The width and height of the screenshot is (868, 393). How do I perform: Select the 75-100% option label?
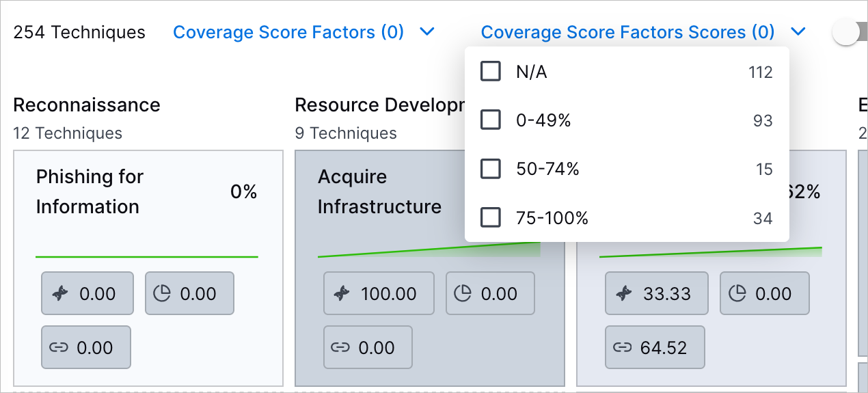[552, 218]
